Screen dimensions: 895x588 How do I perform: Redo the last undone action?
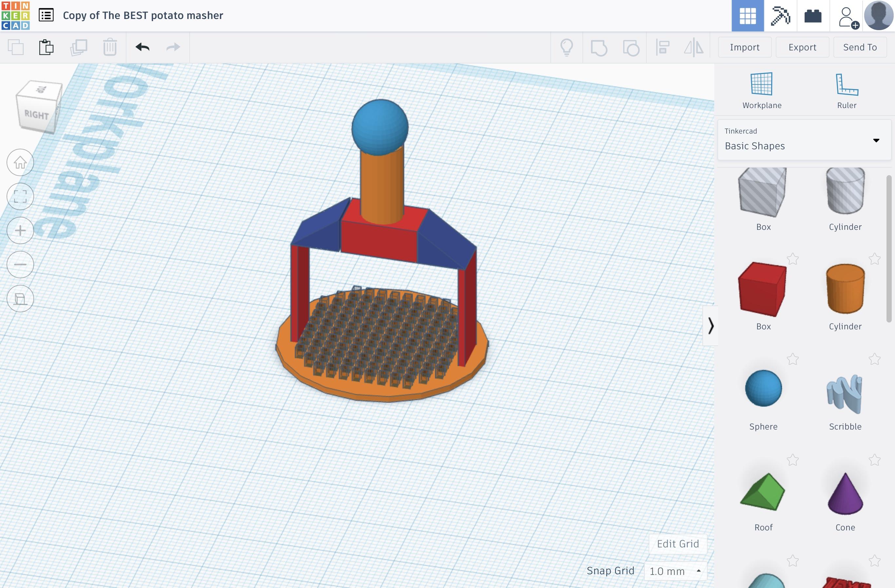point(173,47)
